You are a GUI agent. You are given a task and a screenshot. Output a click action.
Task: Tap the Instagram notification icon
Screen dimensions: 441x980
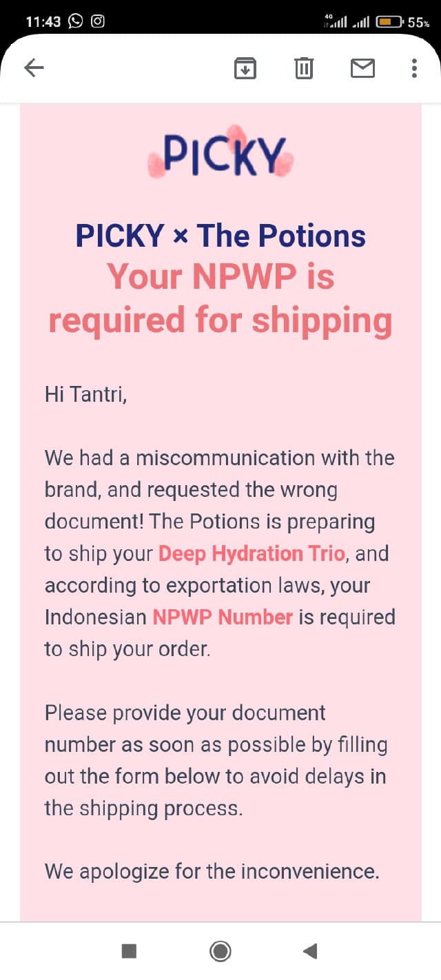(x=98, y=21)
